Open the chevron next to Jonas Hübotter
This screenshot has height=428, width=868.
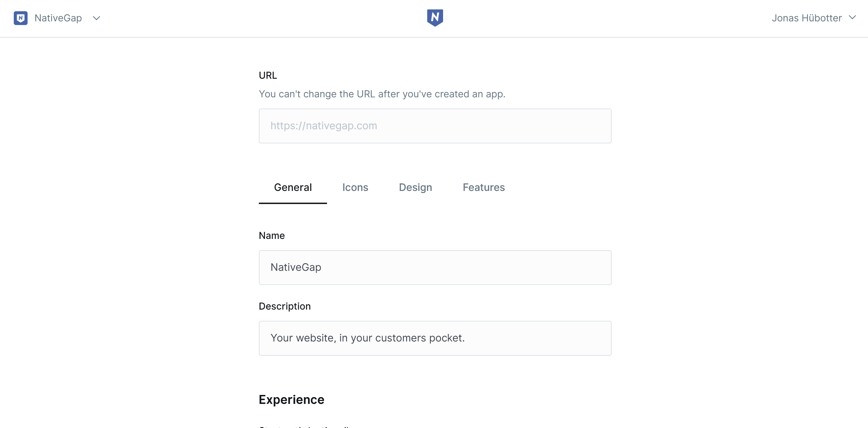tap(852, 17)
